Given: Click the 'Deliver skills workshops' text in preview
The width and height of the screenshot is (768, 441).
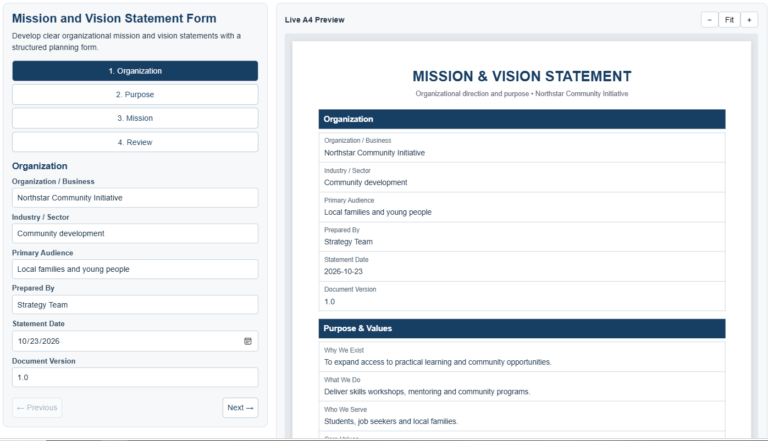Looking at the screenshot, I should 427,392.
